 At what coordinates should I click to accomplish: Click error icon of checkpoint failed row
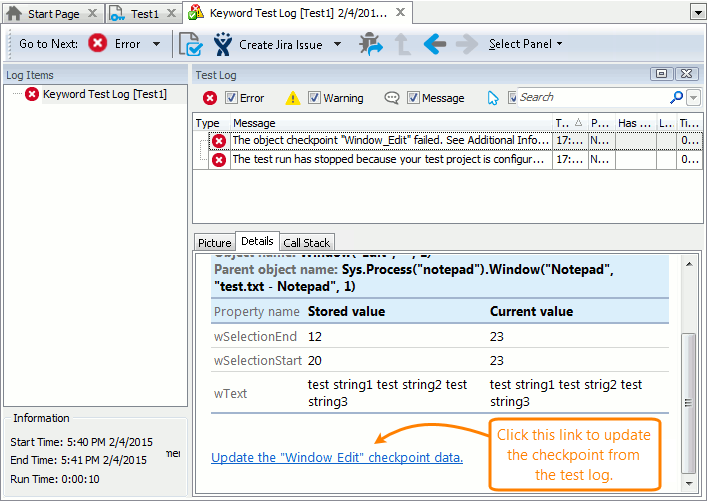point(219,141)
